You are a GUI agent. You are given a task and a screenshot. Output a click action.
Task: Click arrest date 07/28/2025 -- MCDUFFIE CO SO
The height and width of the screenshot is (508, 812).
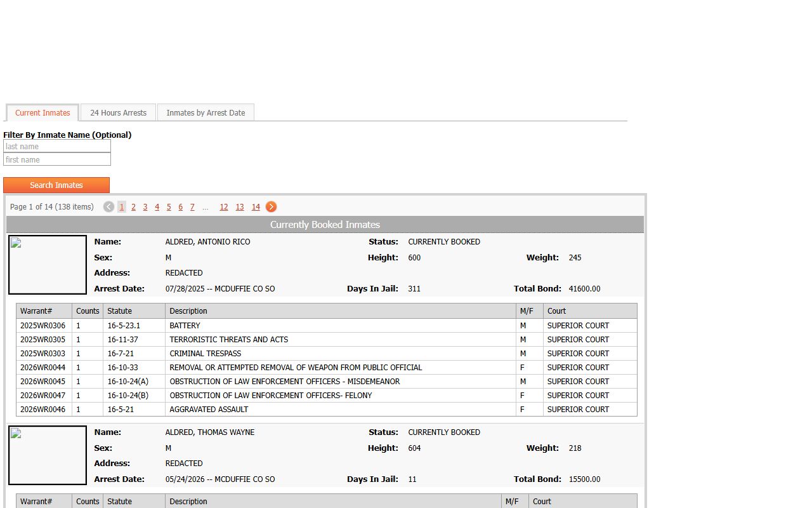220,289
